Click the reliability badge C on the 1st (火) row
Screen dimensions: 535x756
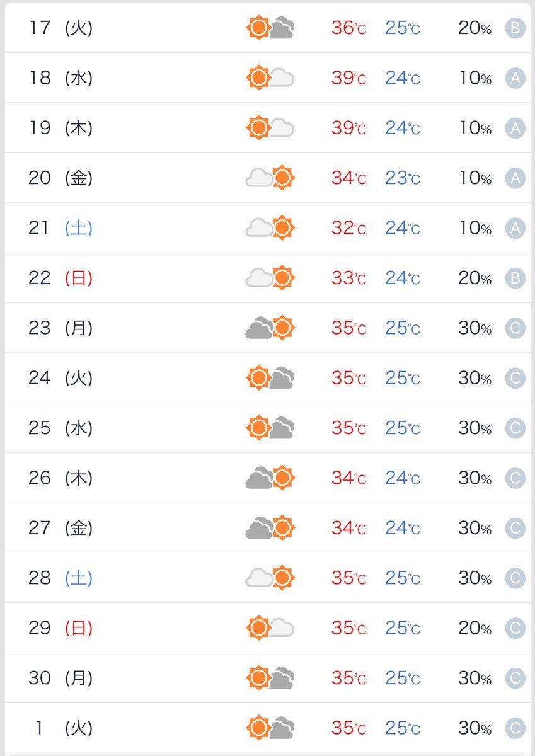tap(515, 728)
